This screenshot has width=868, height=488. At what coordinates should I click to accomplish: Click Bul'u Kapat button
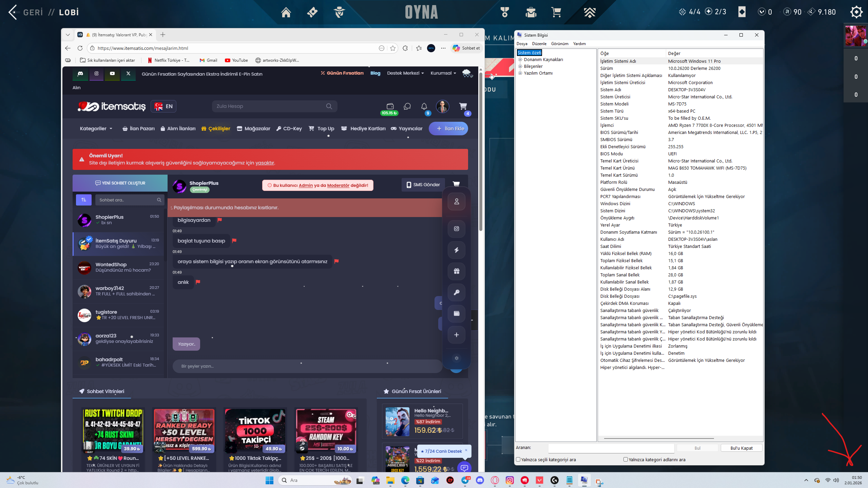pyautogui.click(x=741, y=448)
